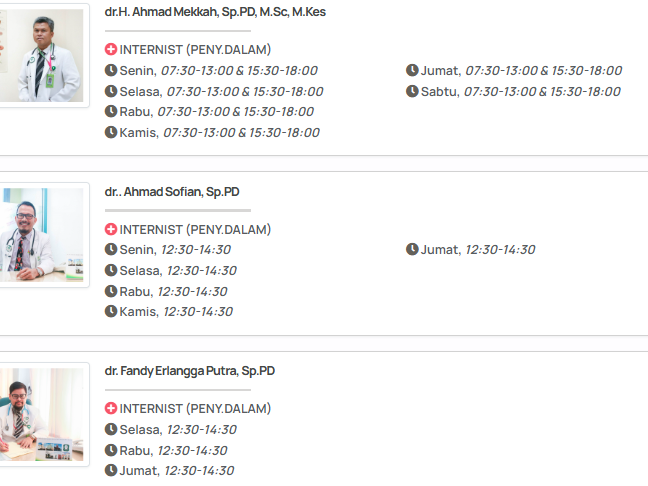Click the clock icon beside Rabu for dr. Ahmad Mekkah

[111, 112]
